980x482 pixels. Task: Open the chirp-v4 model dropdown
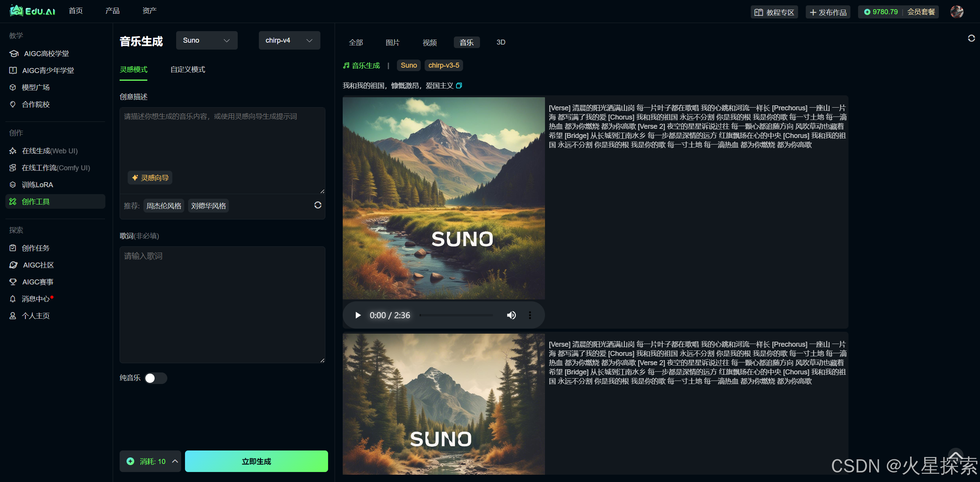(x=289, y=40)
